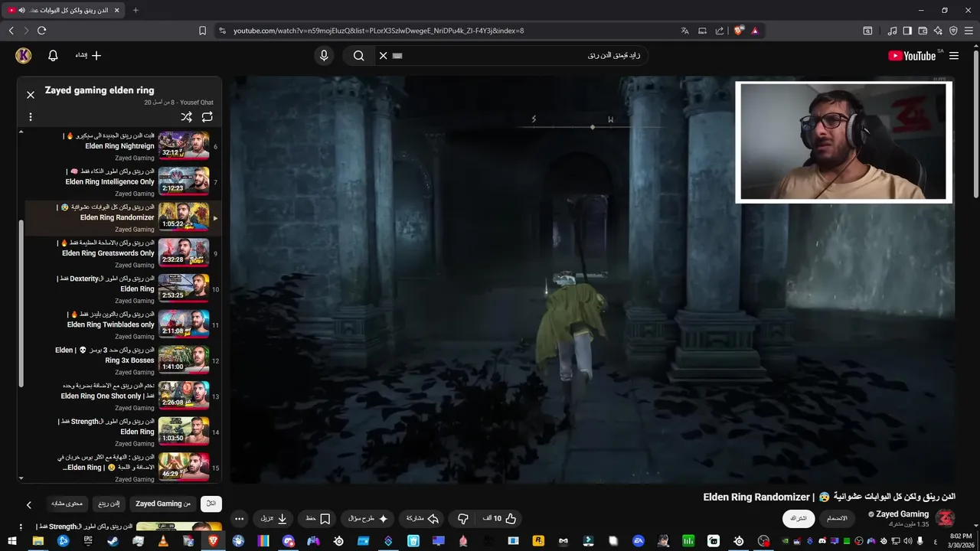Bookmark this page icon
Screen dimensions: 980x551
tap(202, 31)
